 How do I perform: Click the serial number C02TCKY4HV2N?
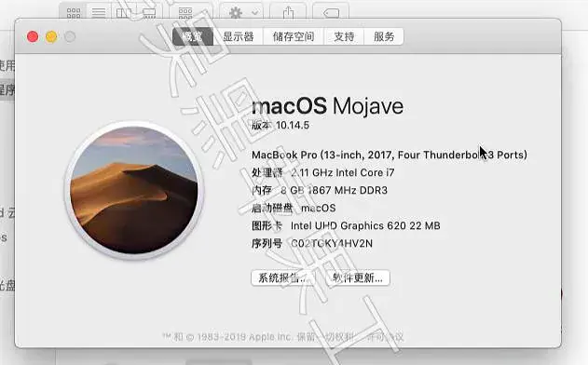332,244
